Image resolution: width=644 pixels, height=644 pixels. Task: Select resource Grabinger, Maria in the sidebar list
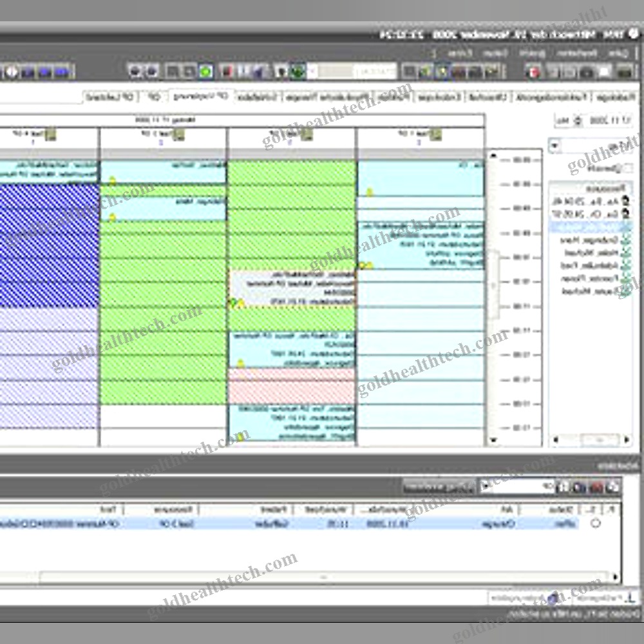pyautogui.click(x=589, y=240)
